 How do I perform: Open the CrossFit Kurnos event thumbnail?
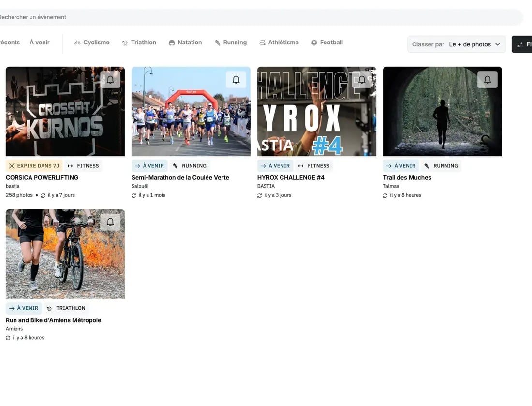pyautogui.click(x=65, y=111)
